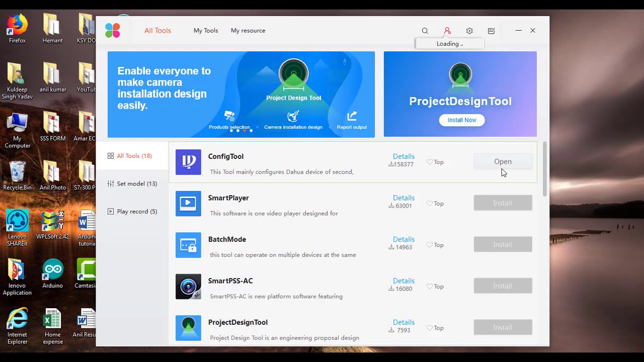Select the third carousel indicator dot

click(245, 131)
